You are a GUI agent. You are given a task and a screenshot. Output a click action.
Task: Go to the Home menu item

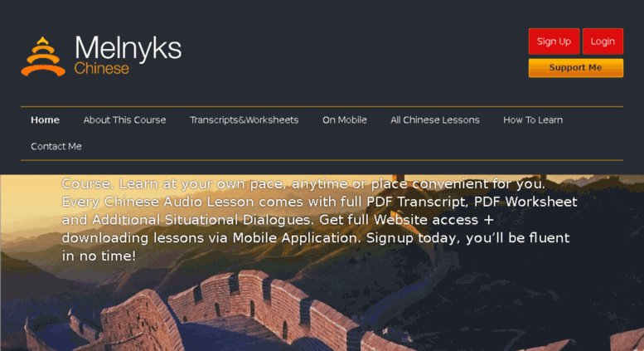click(46, 120)
